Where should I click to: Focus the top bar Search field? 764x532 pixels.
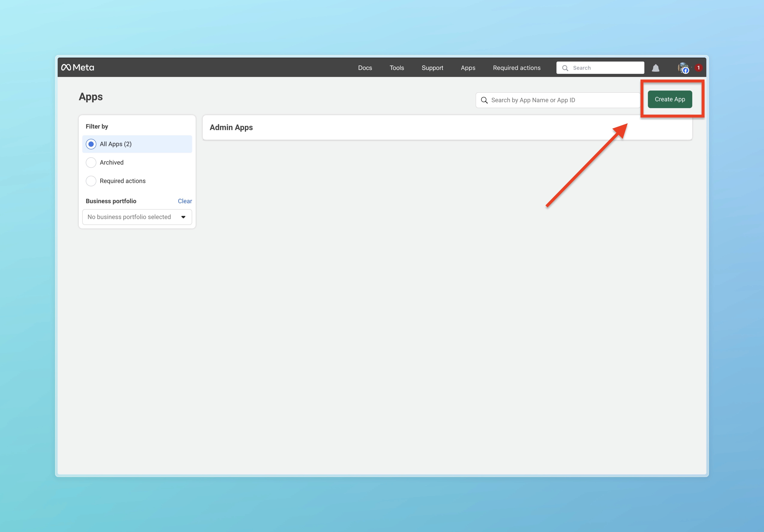tap(606, 68)
